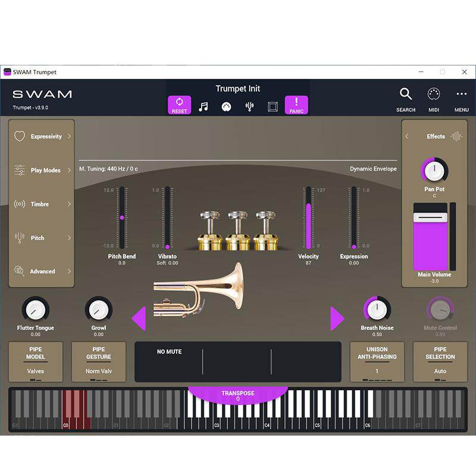Click the Vibrato slider
Viewport: 476px width, 476px height.
pyautogui.click(x=167, y=217)
